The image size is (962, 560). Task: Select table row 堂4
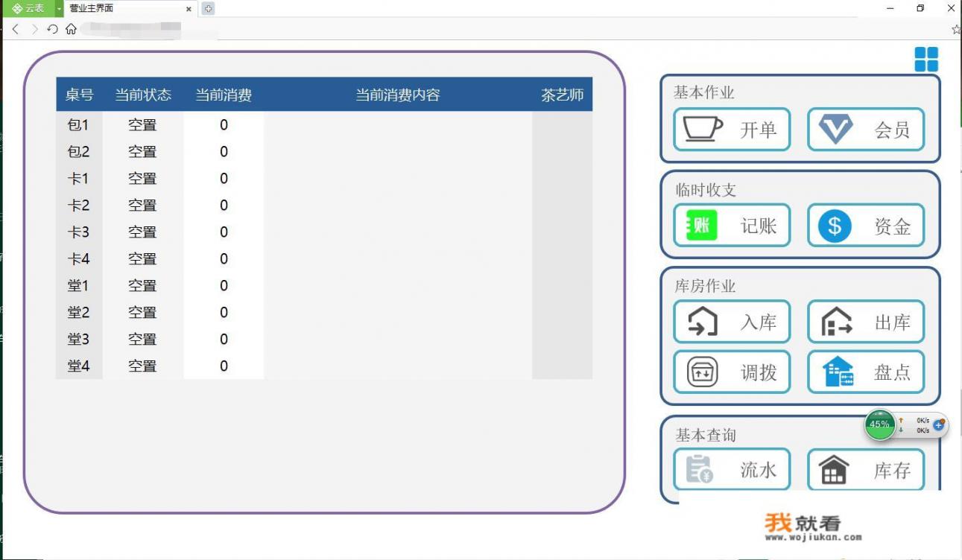pyautogui.click(x=324, y=366)
